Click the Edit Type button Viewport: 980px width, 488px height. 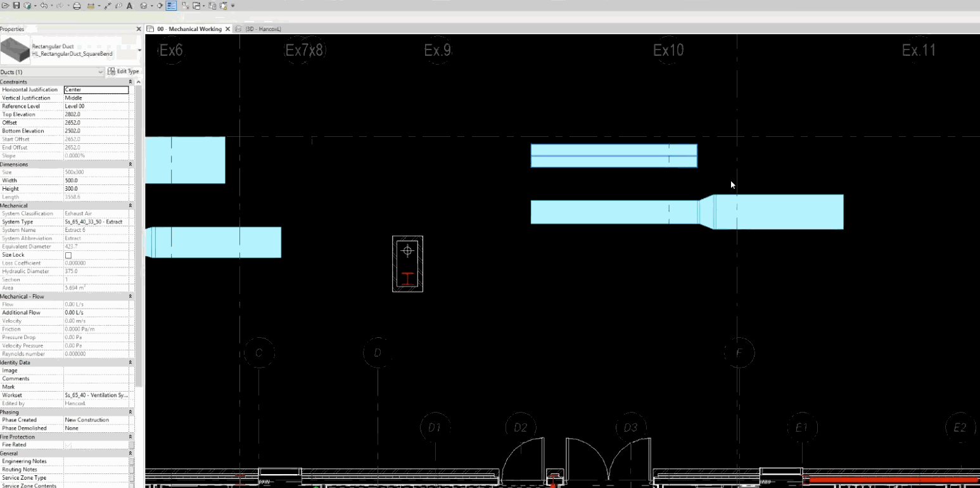click(x=123, y=72)
